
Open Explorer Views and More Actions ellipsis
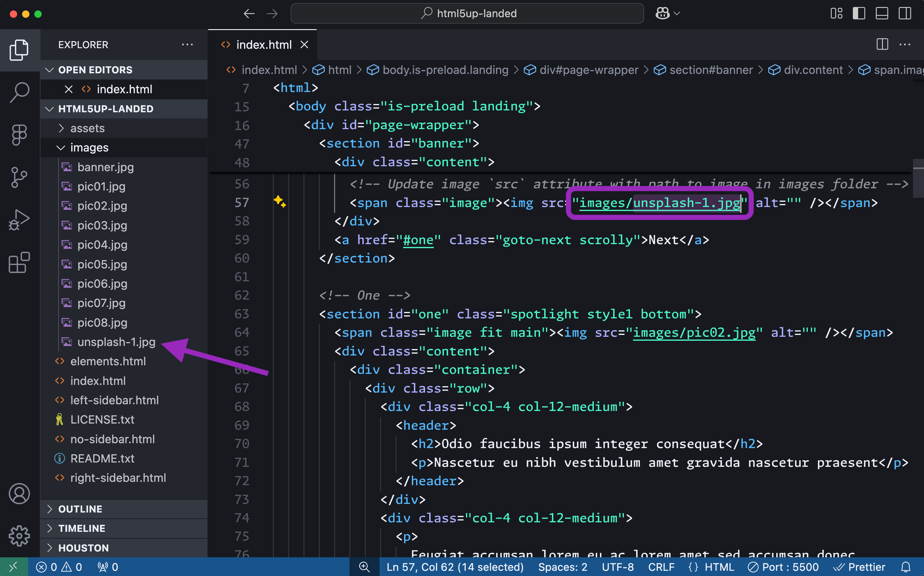(187, 44)
